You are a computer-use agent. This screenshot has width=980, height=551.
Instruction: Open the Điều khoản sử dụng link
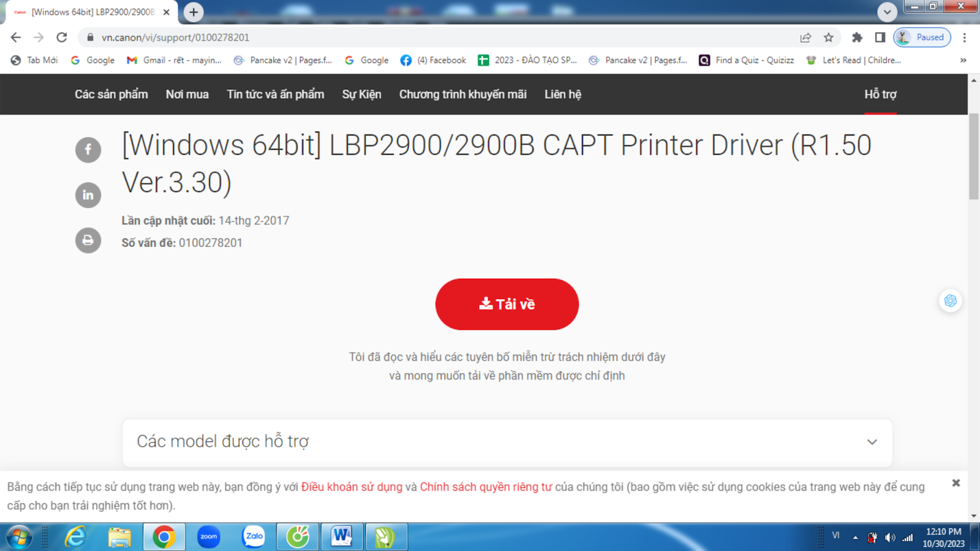pyautogui.click(x=352, y=487)
